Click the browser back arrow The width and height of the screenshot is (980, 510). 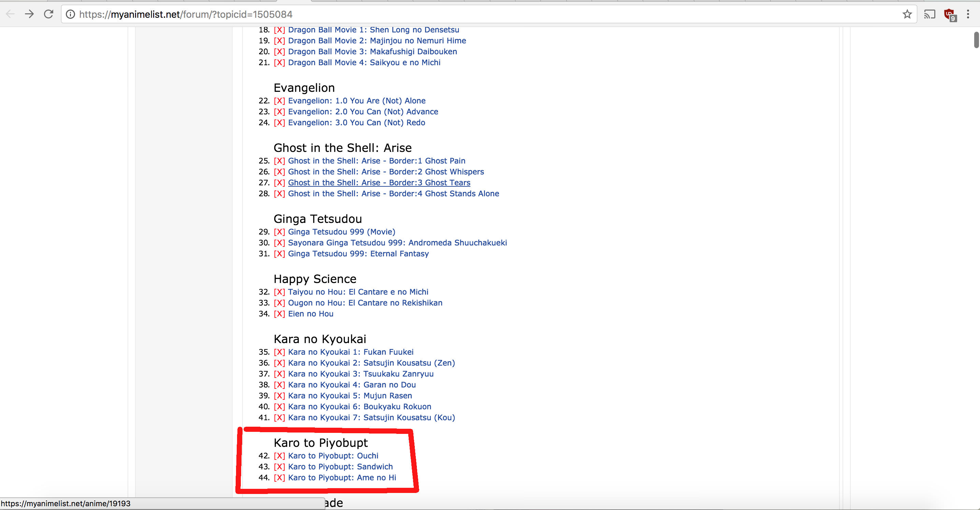click(10, 14)
